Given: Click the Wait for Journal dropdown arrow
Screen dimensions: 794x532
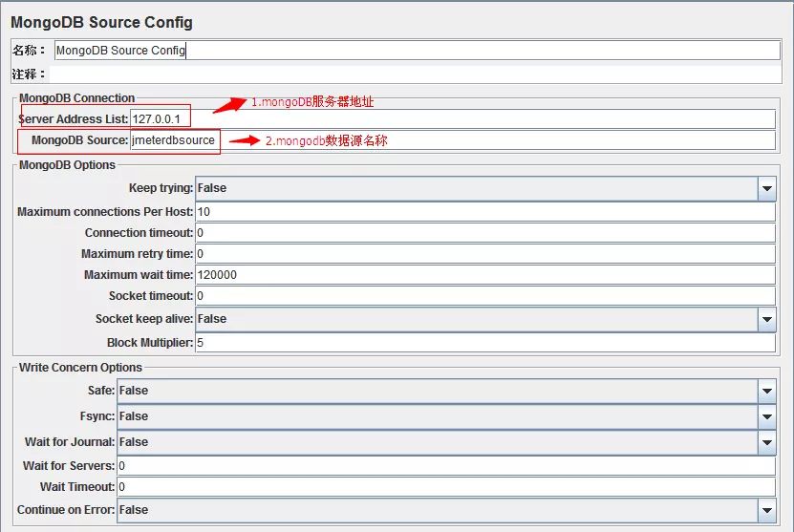Looking at the screenshot, I should point(766,442).
